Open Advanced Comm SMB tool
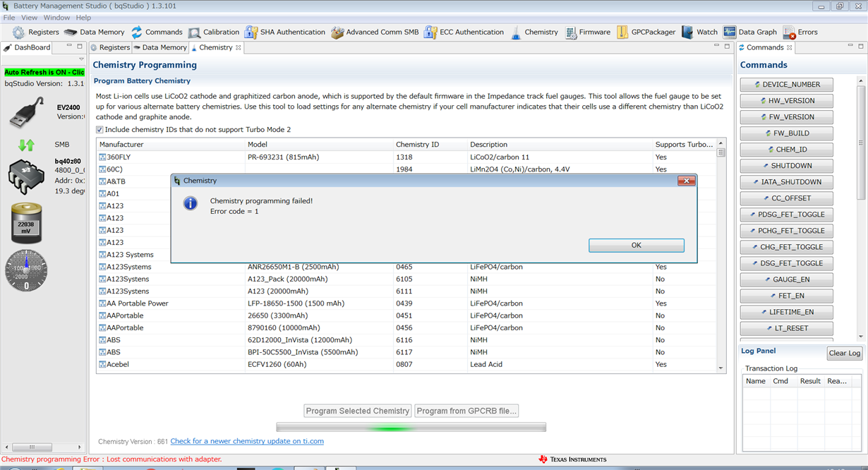 375,32
